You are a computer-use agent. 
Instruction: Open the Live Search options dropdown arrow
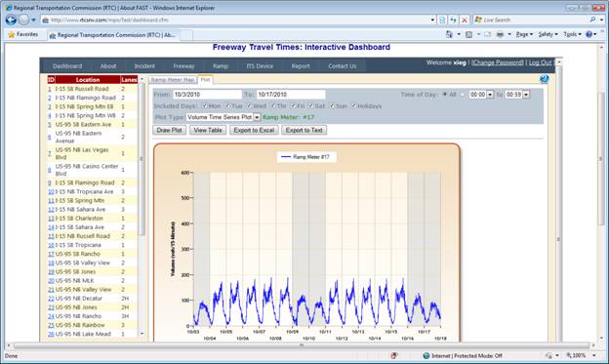pyautogui.click(x=602, y=20)
